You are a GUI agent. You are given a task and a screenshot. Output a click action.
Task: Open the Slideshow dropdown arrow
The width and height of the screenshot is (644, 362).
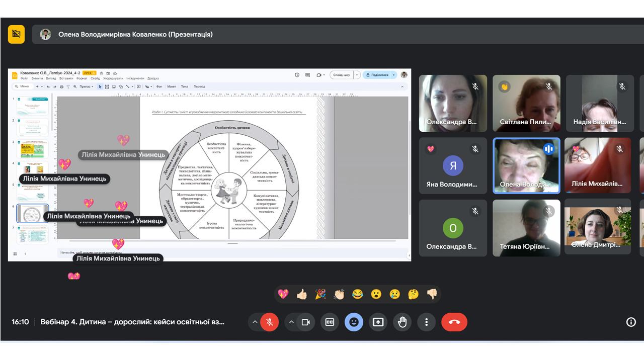click(x=357, y=75)
